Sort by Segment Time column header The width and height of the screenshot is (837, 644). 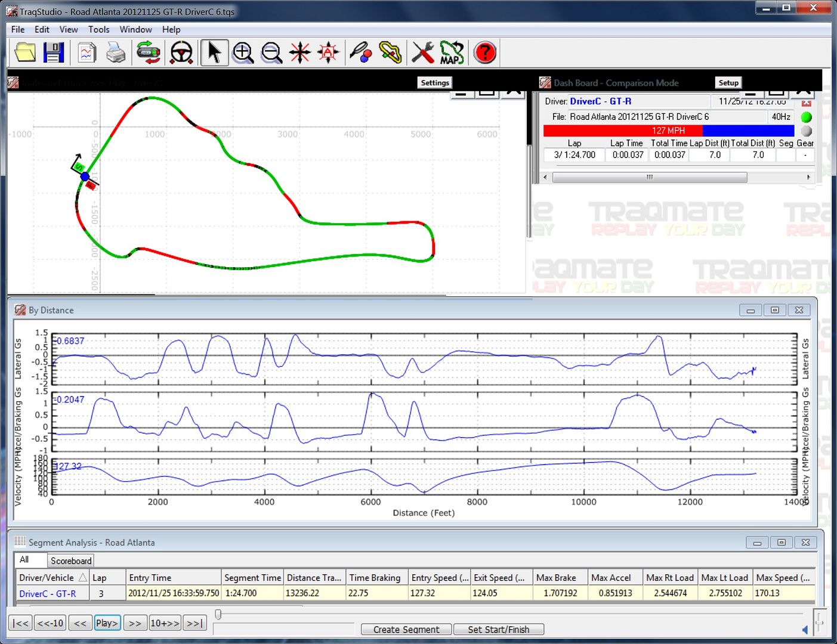click(x=252, y=577)
